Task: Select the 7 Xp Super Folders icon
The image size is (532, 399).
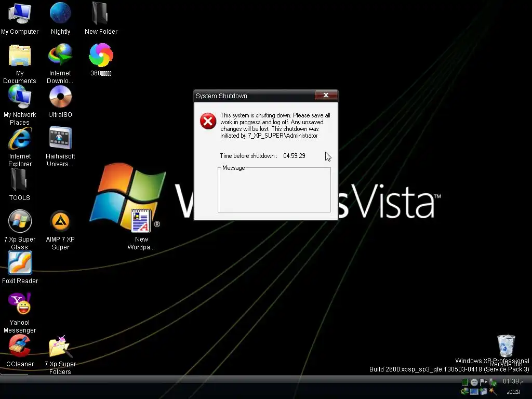Action: coord(60,355)
